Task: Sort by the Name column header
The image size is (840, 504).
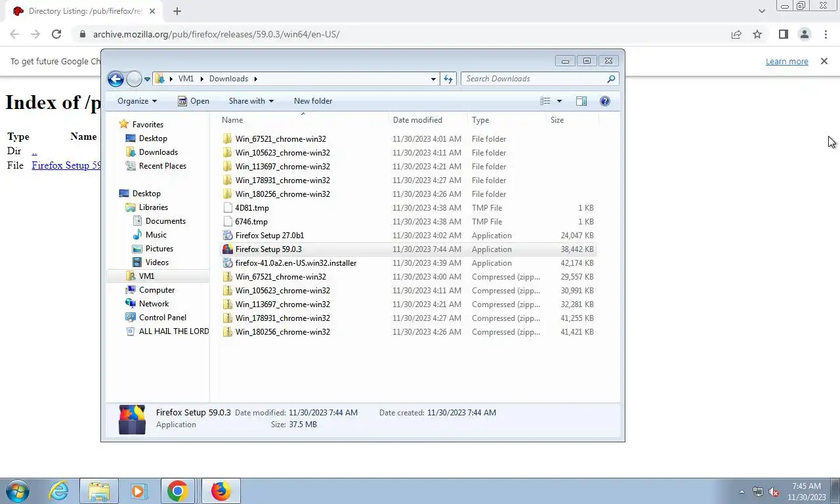Action: [303, 120]
